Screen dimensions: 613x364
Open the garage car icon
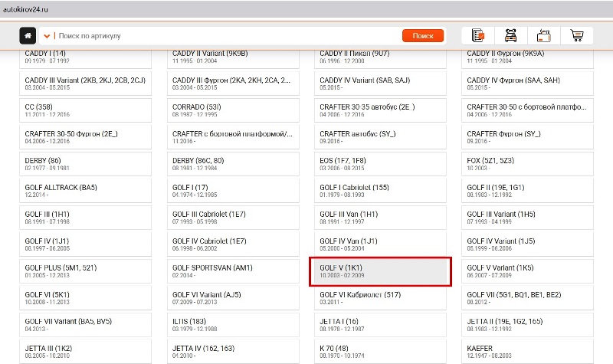point(510,35)
